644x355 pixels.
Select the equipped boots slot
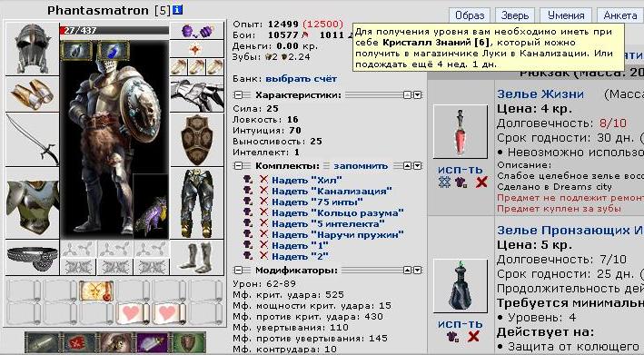coord(197,258)
